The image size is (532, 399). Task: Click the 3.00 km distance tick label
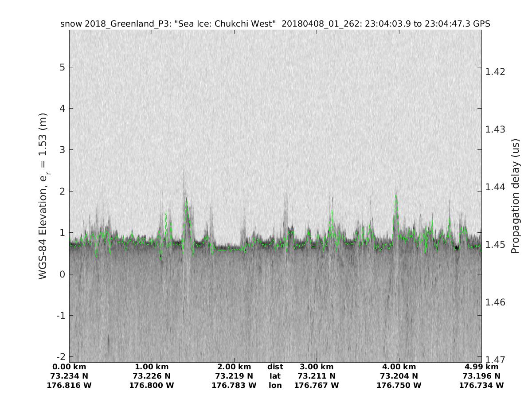click(317, 367)
